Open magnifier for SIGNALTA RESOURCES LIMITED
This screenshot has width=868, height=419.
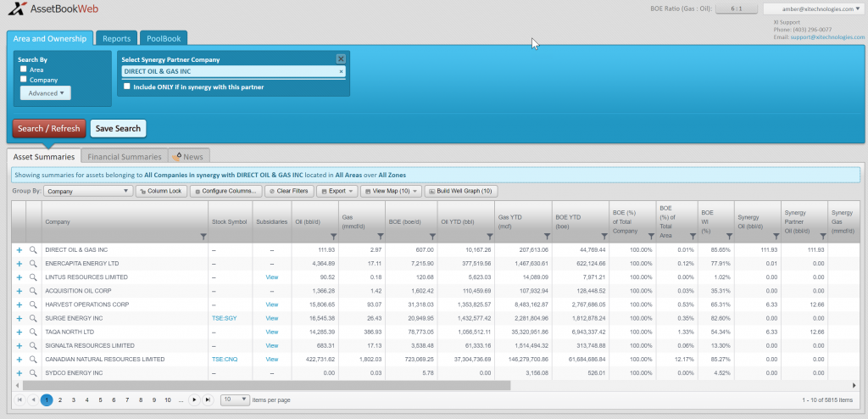point(33,346)
